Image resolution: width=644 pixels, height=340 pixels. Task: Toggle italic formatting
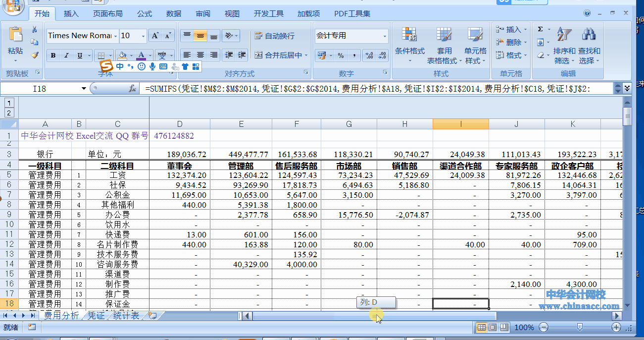(x=66, y=56)
